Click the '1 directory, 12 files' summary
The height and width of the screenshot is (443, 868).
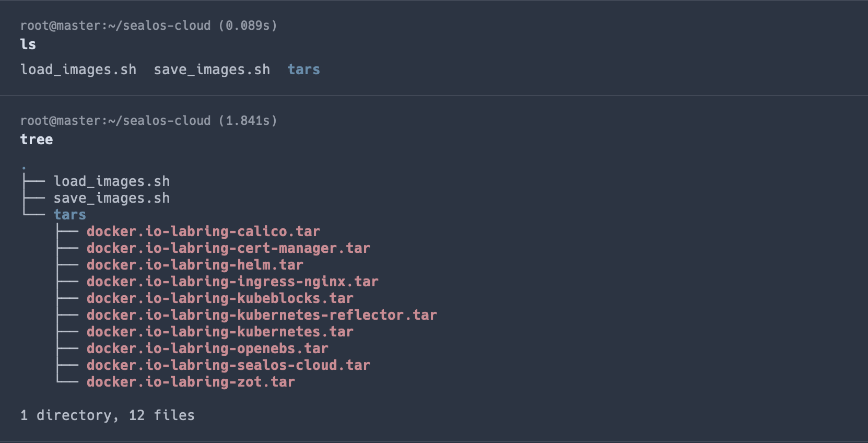tap(108, 415)
